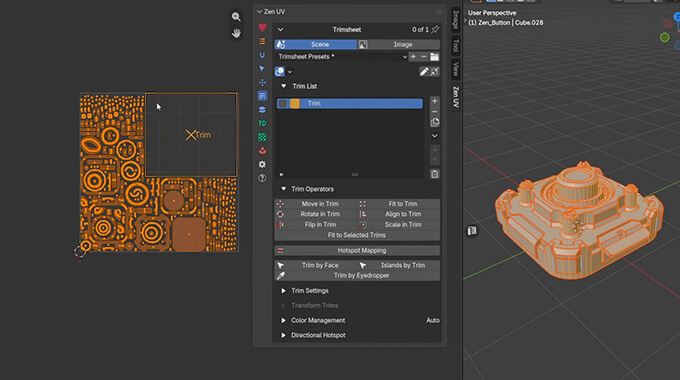680x380 pixels.
Task: Click the pencil edit trims icon
Action: pyautogui.click(x=424, y=72)
